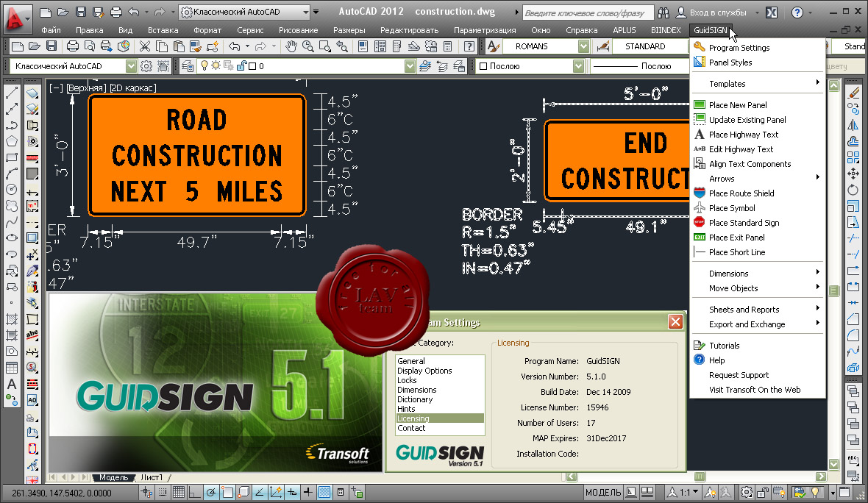Click the Zoom Realtime icon
Image resolution: width=868 pixels, height=503 pixels.
307,46
